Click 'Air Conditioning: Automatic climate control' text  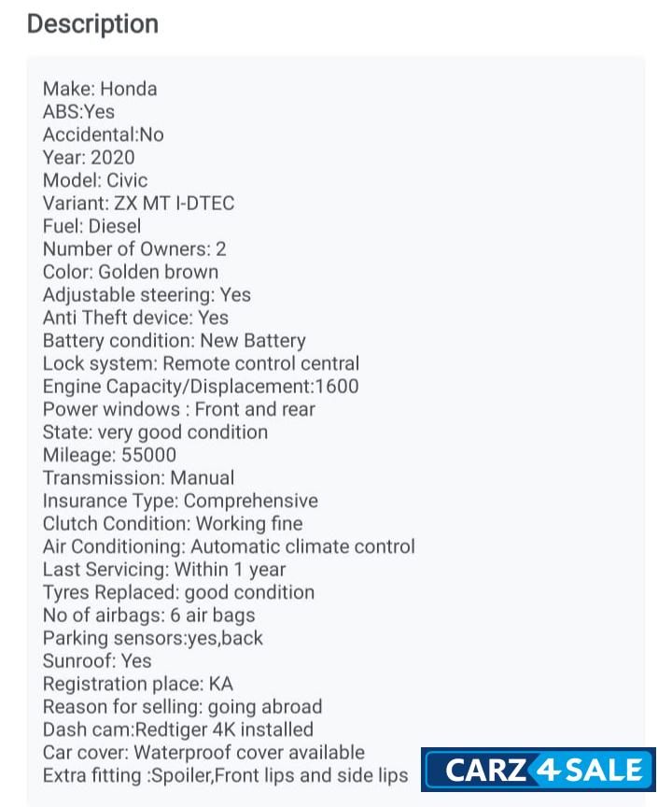click(x=229, y=546)
